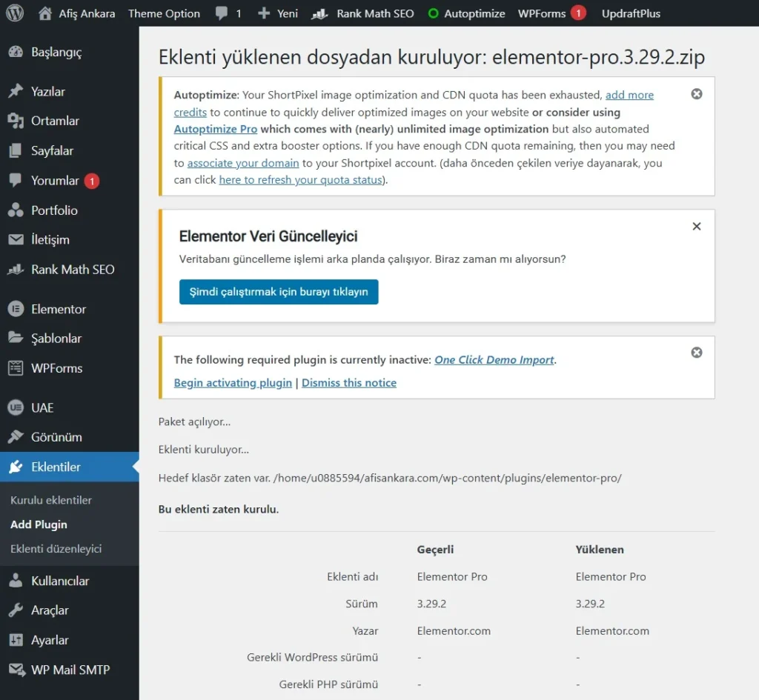759x700 pixels.
Task: Click the Ortamlar media icon
Action: tap(16, 121)
